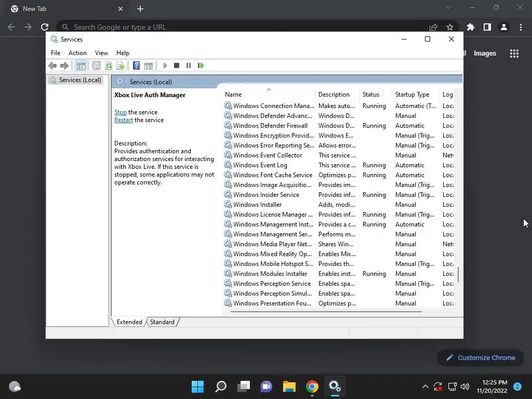This screenshot has height=399, width=532.
Task: Select Windows Mobile Hotspot Service row
Action: [x=339, y=263]
